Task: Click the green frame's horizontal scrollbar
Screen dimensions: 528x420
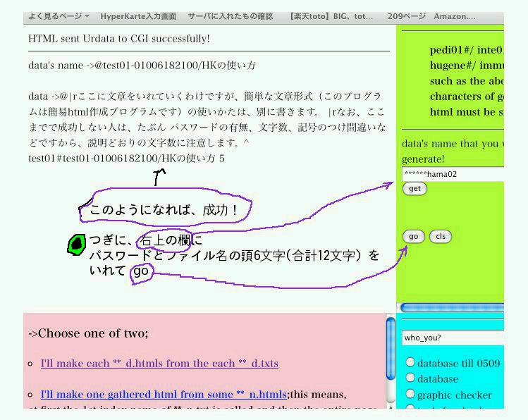Action: click(453, 307)
